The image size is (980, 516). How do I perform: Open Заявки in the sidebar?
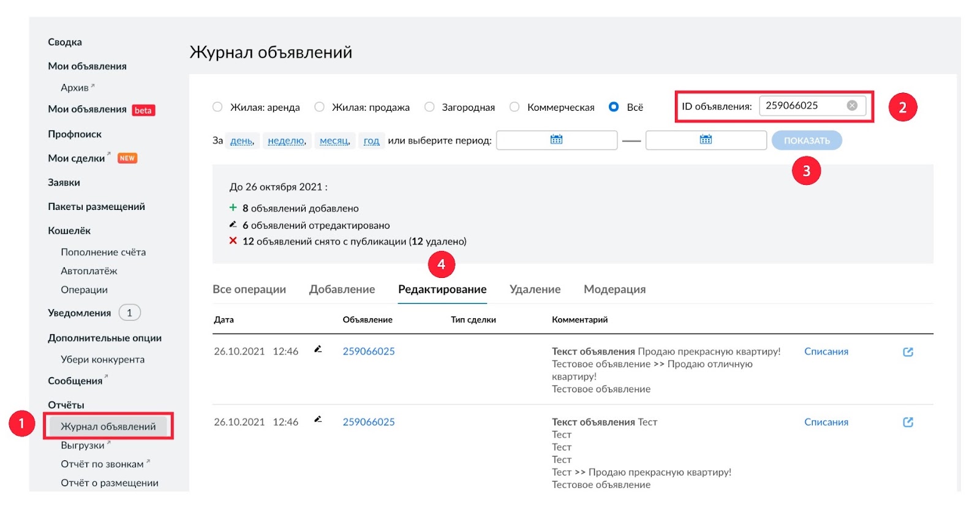coord(64,182)
